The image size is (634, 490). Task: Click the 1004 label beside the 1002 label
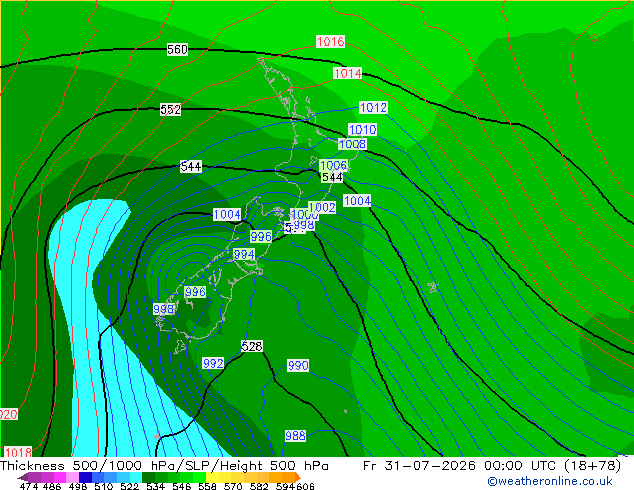[x=357, y=201]
